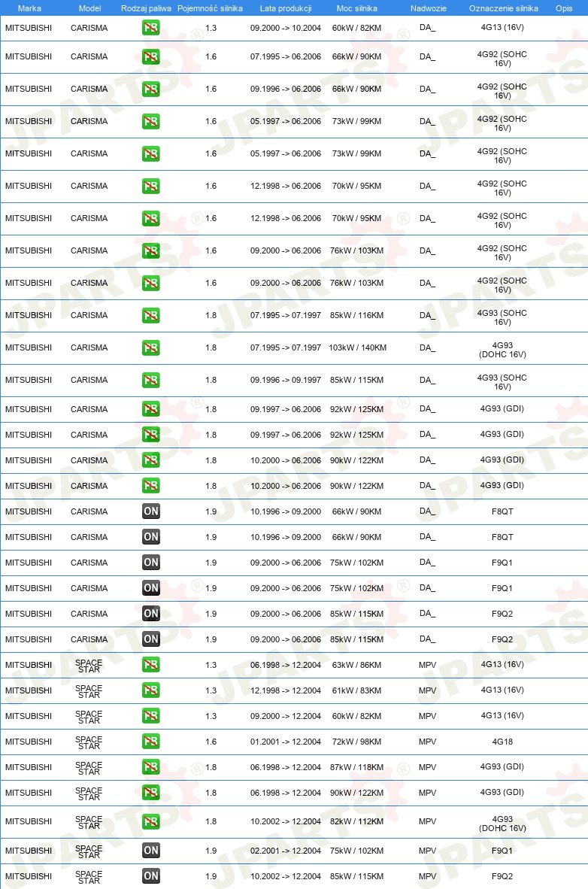Click ON diesel icon in Space Star F9Q2 row

(151, 875)
